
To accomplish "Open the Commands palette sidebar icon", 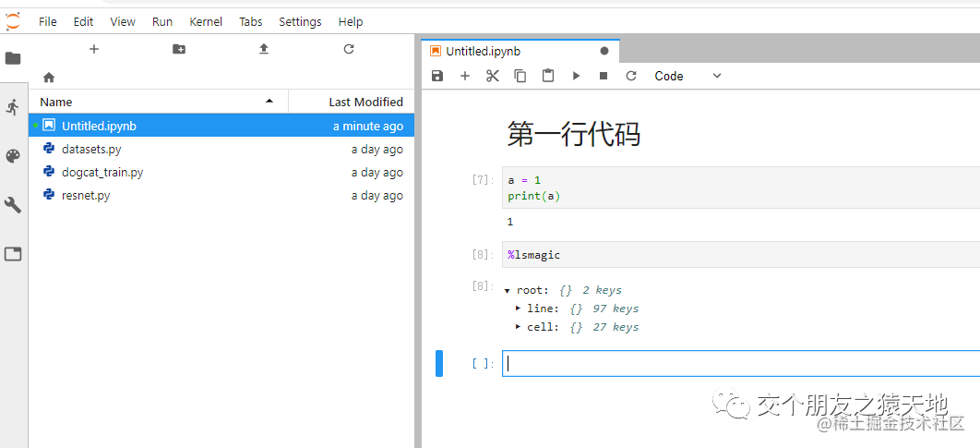I will (13, 156).
